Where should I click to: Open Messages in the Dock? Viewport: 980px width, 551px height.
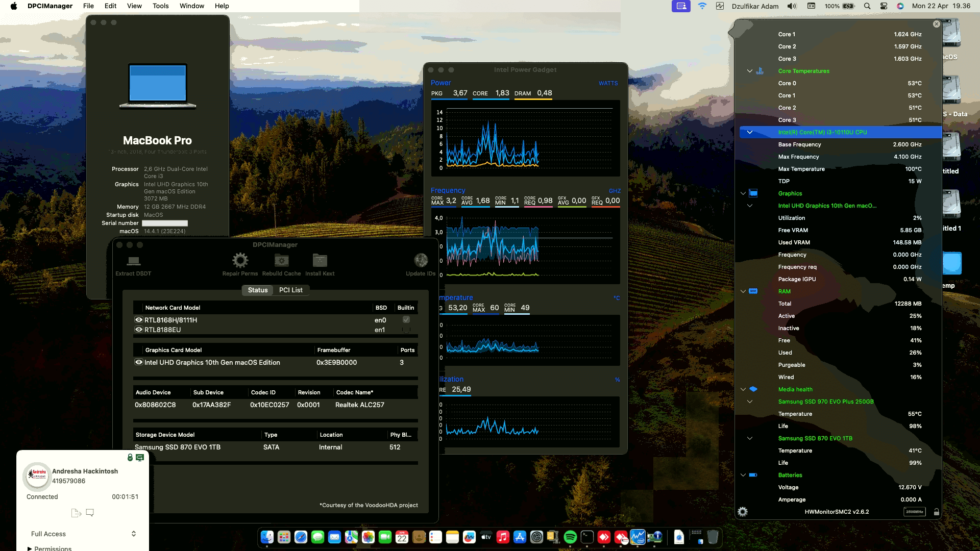point(317,537)
